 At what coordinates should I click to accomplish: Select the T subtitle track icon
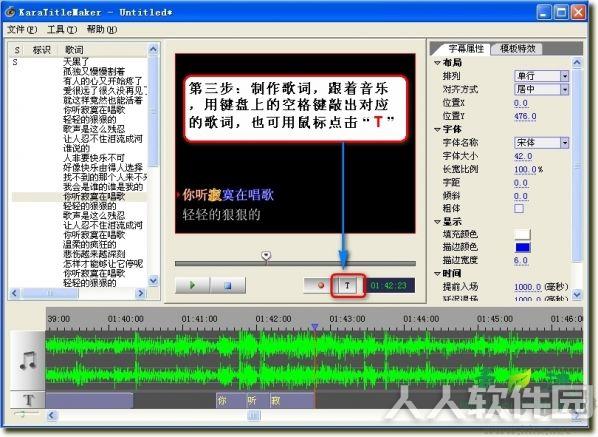click(28, 400)
